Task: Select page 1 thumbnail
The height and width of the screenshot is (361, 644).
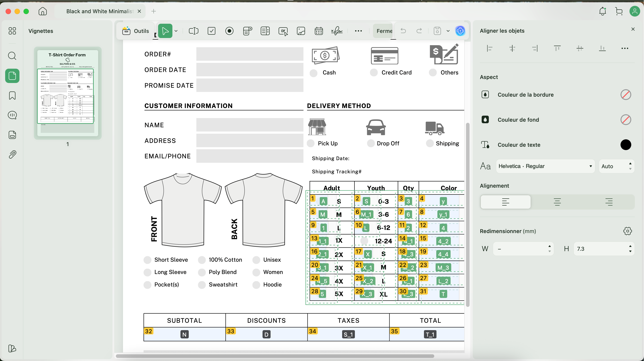Action: 68,93
